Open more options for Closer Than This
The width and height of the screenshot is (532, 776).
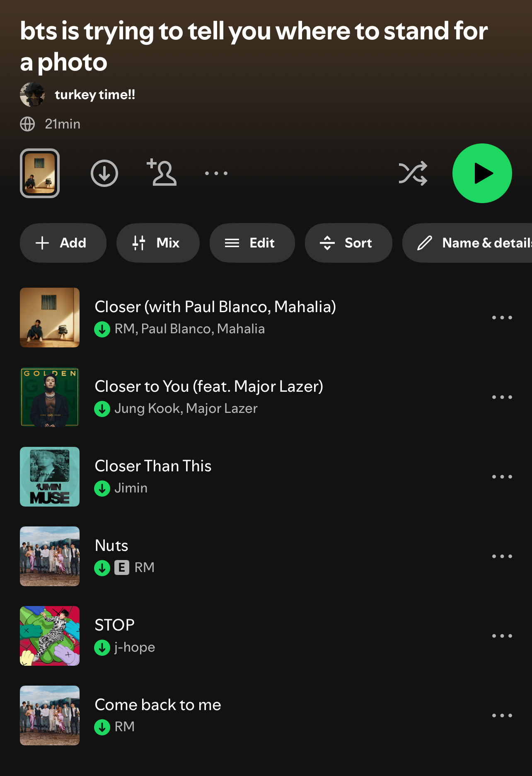[x=502, y=477]
